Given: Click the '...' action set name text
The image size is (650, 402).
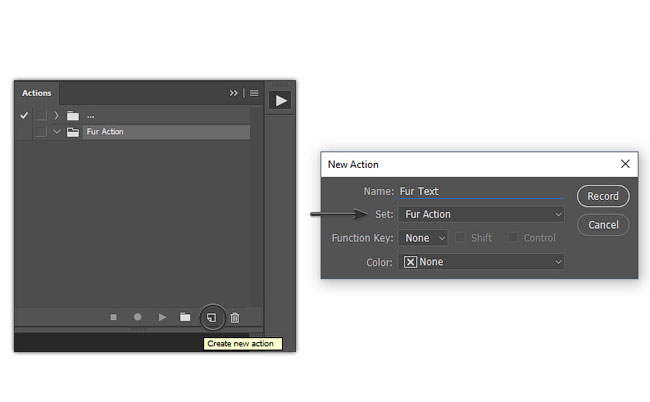Looking at the screenshot, I should point(90,116).
